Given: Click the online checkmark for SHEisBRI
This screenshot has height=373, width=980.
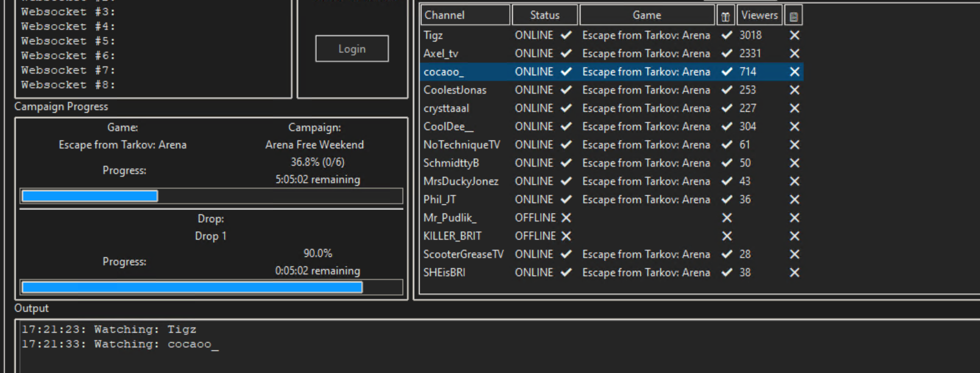Looking at the screenshot, I should [x=566, y=273].
